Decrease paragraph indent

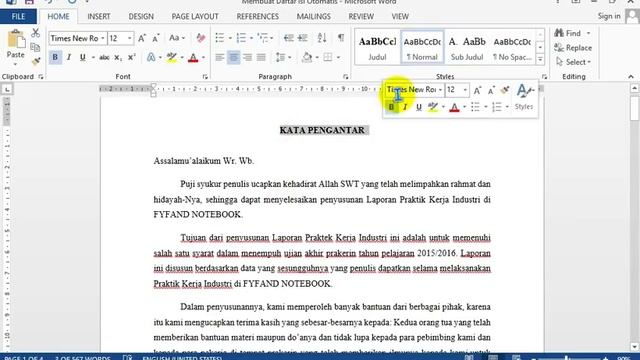[289, 38]
